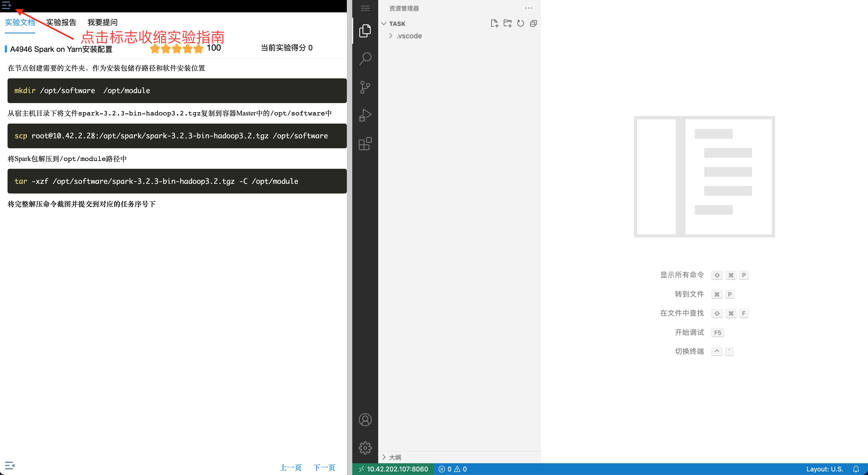Image resolution: width=868 pixels, height=475 pixels.
Task: Refresh the explorer file tree
Action: 520,24
